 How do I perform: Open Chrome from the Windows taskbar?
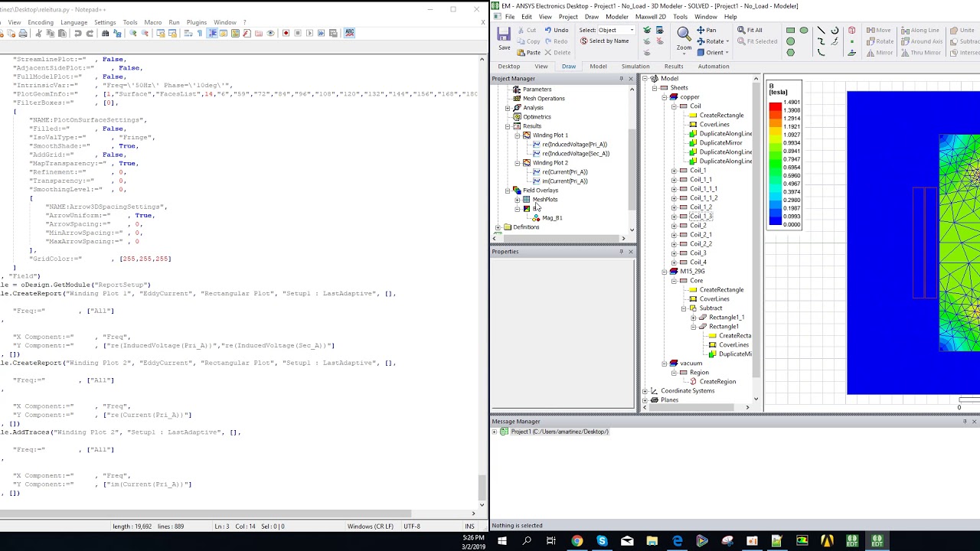(x=577, y=541)
